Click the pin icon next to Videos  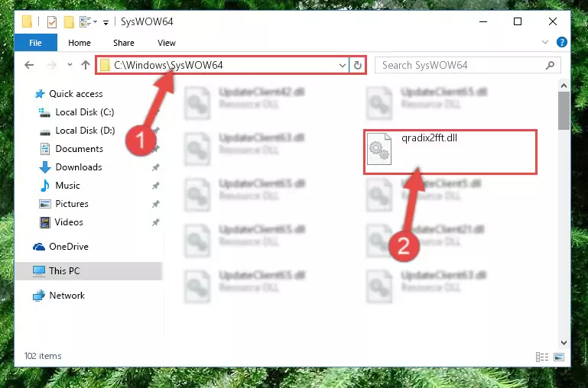click(x=156, y=222)
